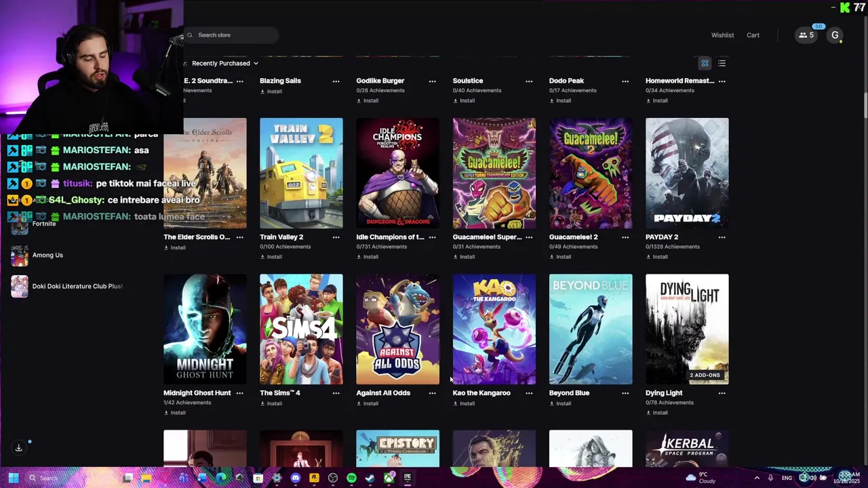Viewport: 868px width, 488px height.
Task: Open Discord from the taskbar
Action: pos(295,478)
